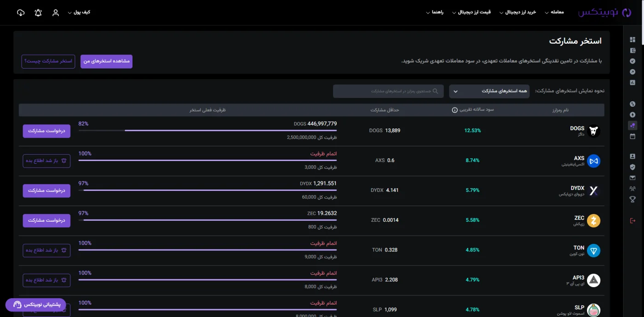Click the download icon in top bar
Viewport: 644px width, 317px height.
click(21, 12)
